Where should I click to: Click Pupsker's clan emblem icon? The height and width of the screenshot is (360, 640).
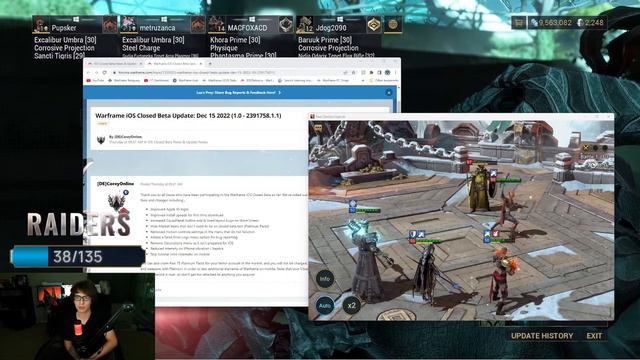pos(110,25)
